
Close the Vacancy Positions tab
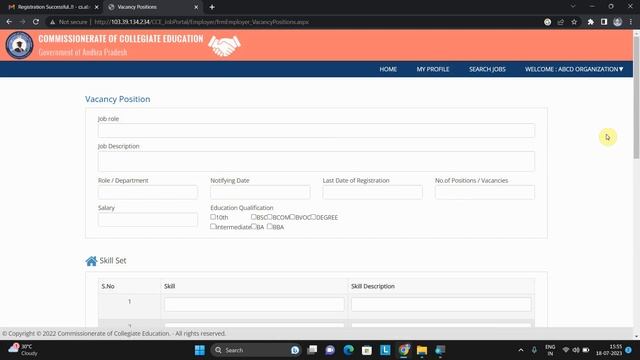point(196,7)
